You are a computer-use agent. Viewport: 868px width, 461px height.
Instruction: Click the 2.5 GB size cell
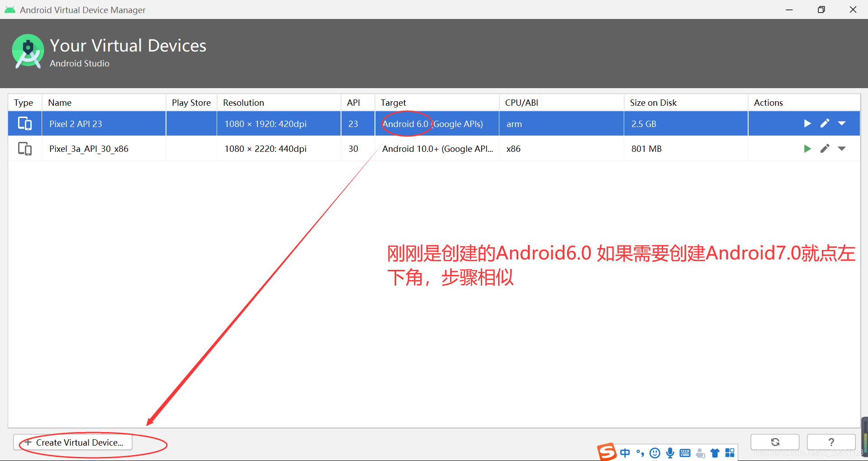point(686,124)
